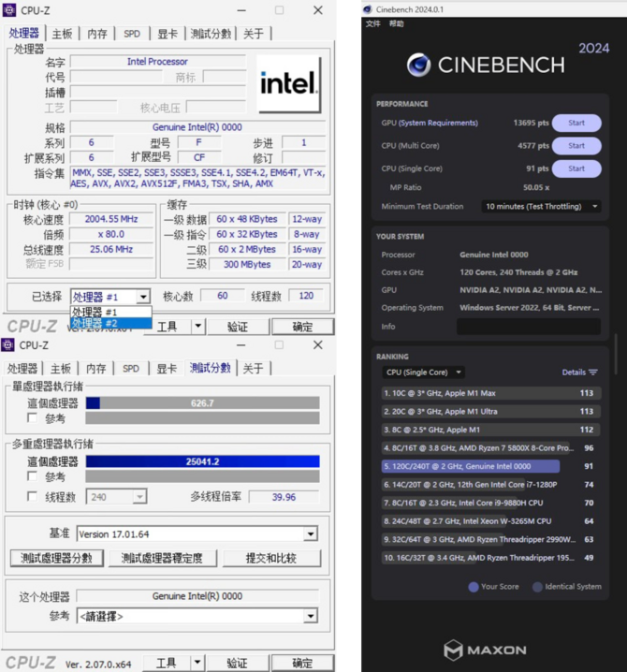Select Apple M1 Max ranking row

(491, 393)
